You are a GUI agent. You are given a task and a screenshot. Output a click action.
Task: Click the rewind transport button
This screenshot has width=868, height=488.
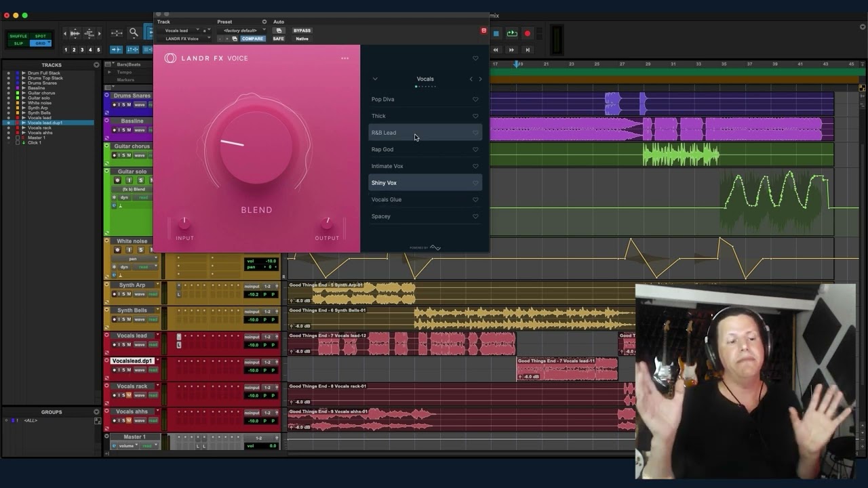[x=496, y=49]
